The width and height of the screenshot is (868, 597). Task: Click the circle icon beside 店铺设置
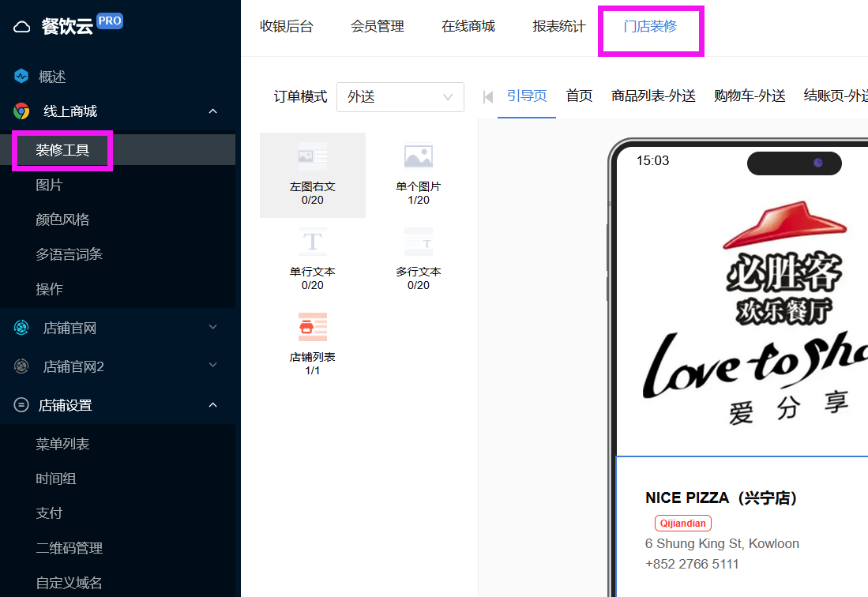pos(21,405)
